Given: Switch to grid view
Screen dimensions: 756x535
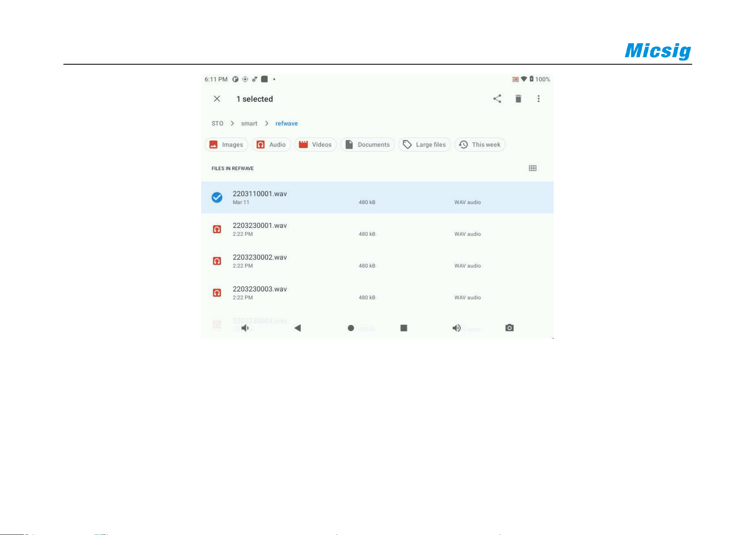Looking at the screenshot, I should 533,168.
